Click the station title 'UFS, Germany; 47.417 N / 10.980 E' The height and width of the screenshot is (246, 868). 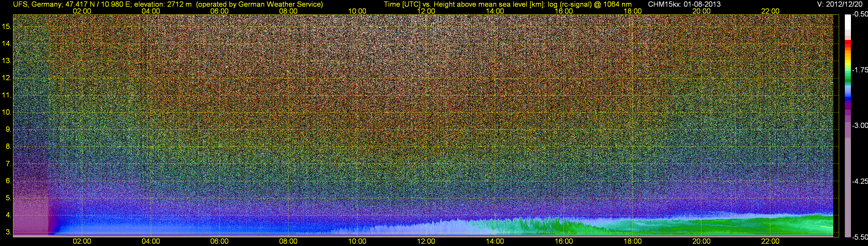pyautogui.click(x=72, y=4)
